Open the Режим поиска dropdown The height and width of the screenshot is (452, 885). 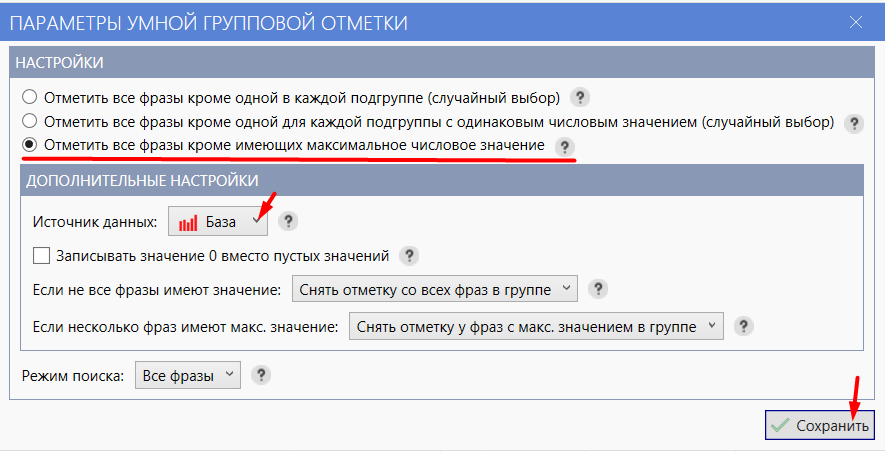(x=188, y=375)
